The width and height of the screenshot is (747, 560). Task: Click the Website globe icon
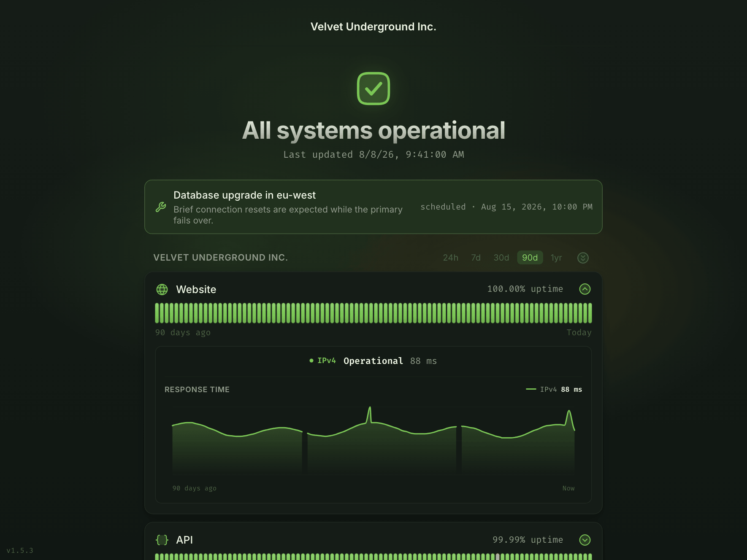click(162, 289)
